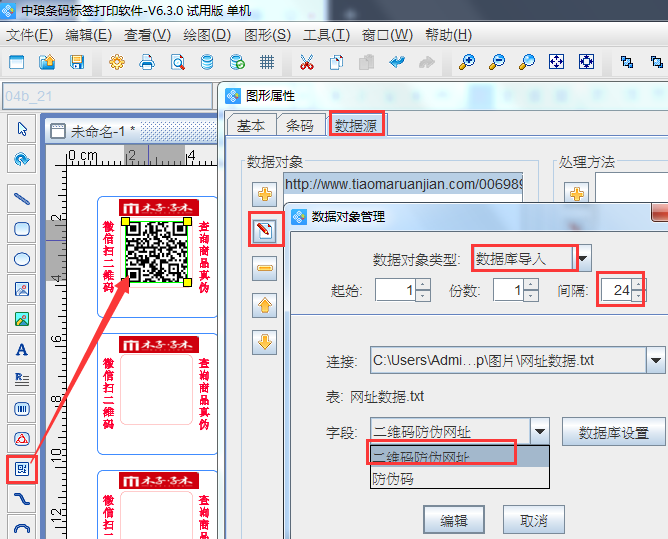Expand the field dropdown arrow
The width and height of the screenshot is (668, 539).
(539, 432)
